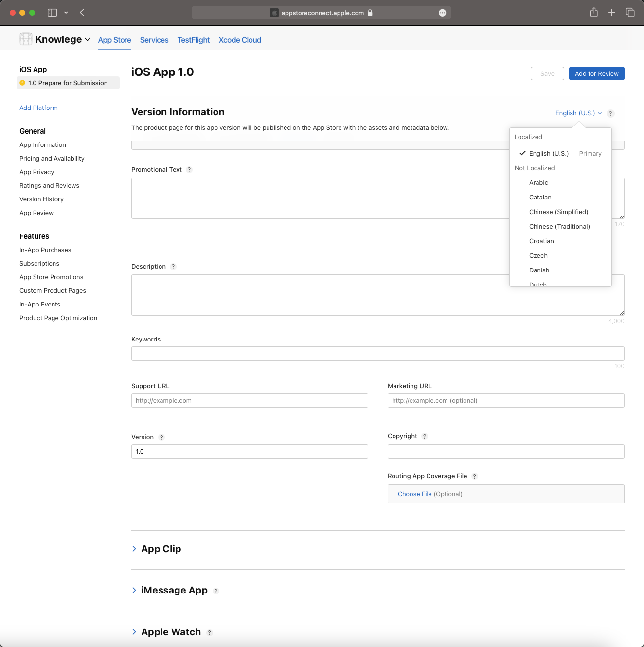Click Add for Review button

(597, 73)
